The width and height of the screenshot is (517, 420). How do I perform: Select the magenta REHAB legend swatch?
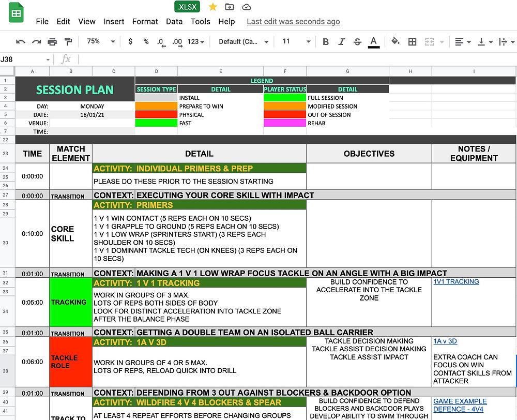285,123
